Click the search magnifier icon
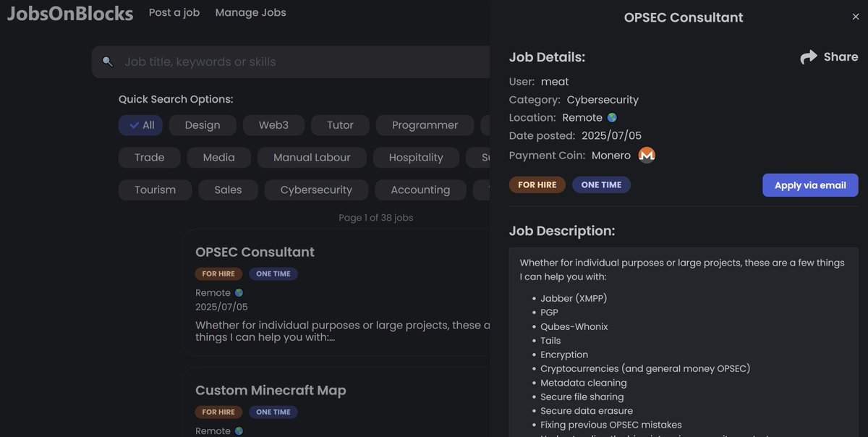The width and height of the screenshot is (868, 437). [x=108, y=61]
